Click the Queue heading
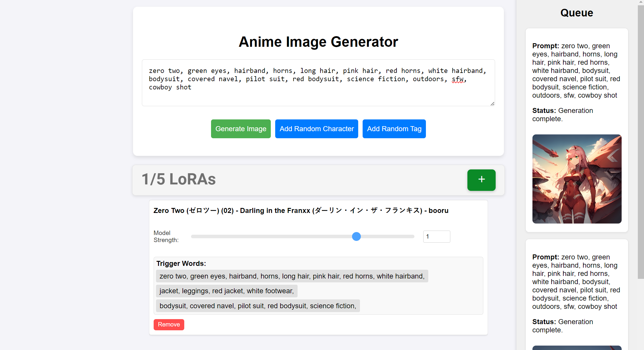Screen dimensions: 644x350 [576, 13]
